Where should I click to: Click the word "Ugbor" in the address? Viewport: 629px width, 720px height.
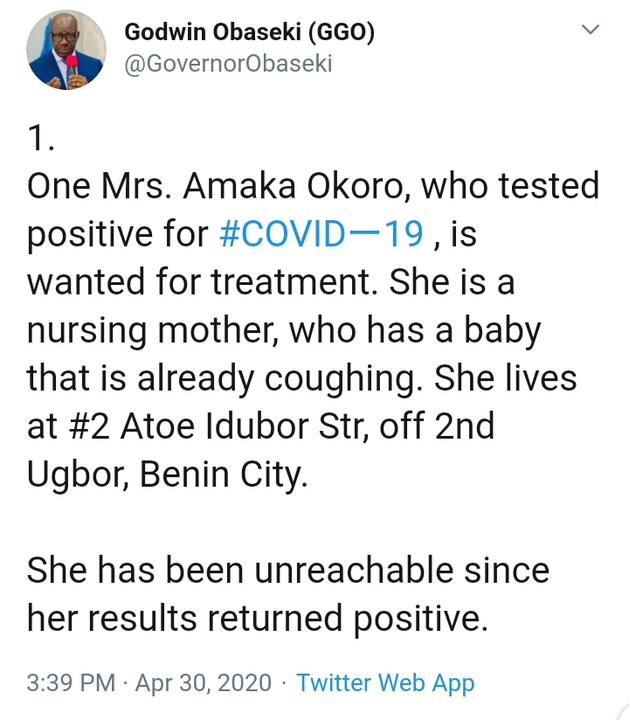pyautogui.click(x=73, y=474)
